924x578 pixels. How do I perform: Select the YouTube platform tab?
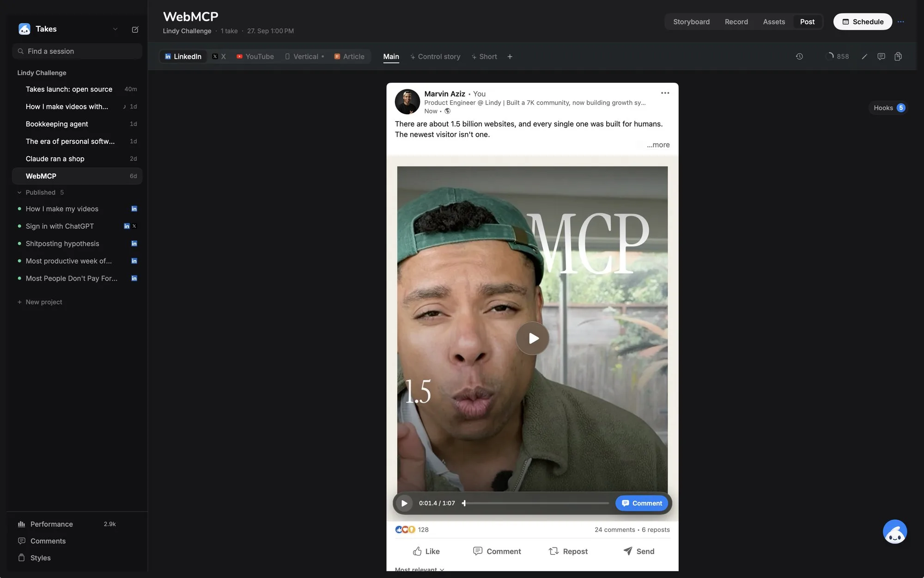coord(255,56)
